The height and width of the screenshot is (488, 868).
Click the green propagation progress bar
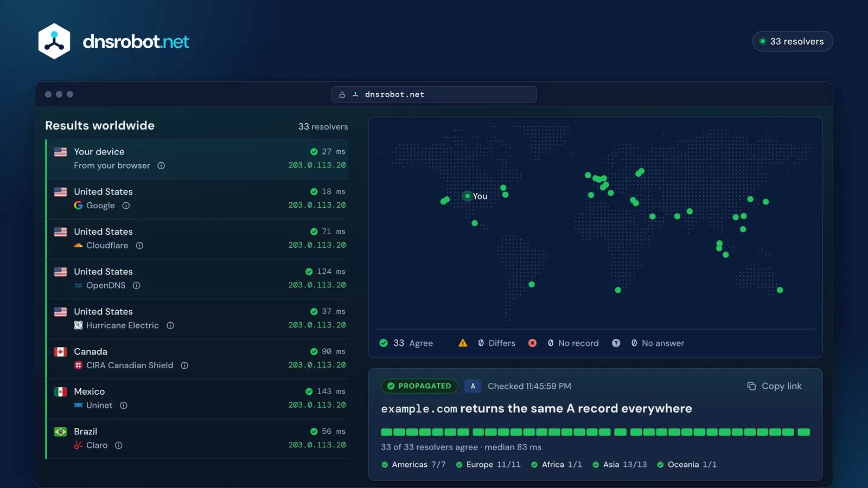point(596,432)
